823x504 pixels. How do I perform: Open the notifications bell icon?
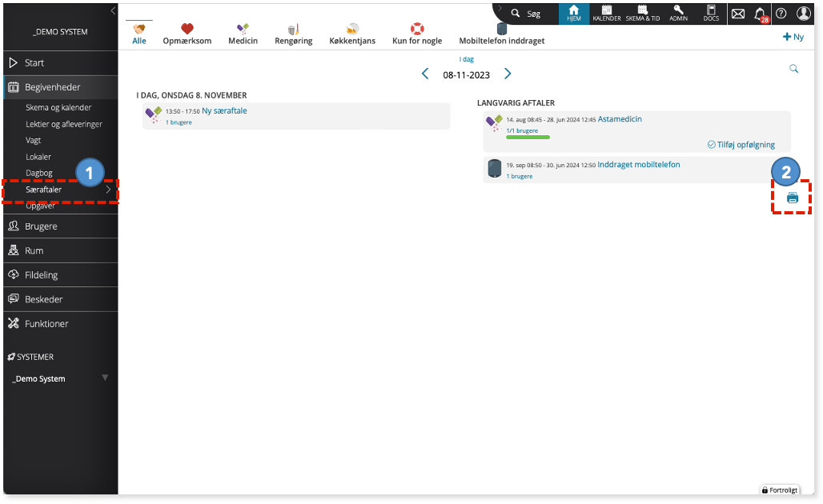coord(761,14)
